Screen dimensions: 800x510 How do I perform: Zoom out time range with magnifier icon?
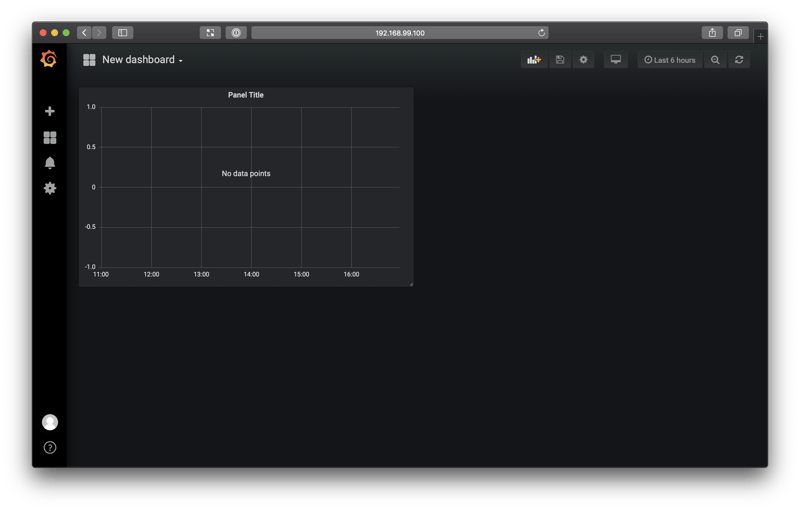(x=715, y=60)
